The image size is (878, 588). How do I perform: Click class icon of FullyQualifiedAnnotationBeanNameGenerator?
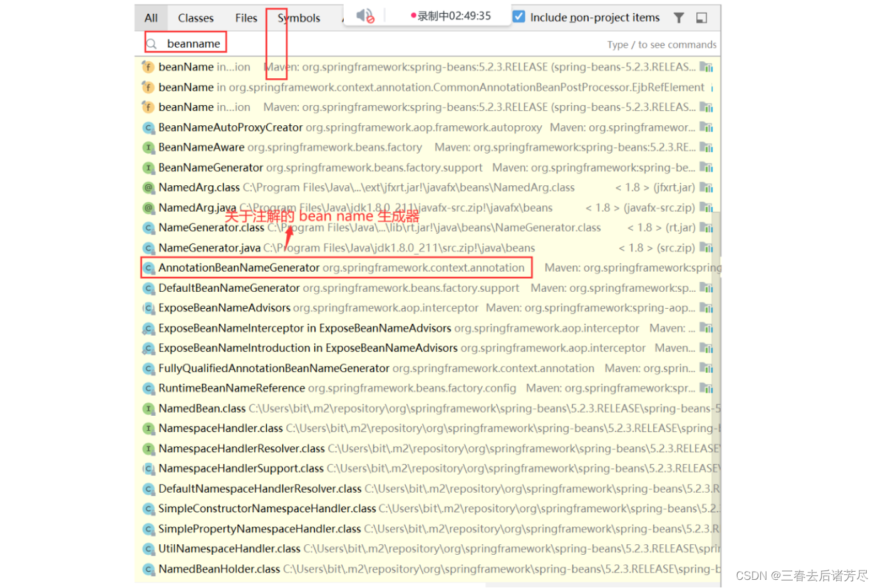[x=148, y=369]
